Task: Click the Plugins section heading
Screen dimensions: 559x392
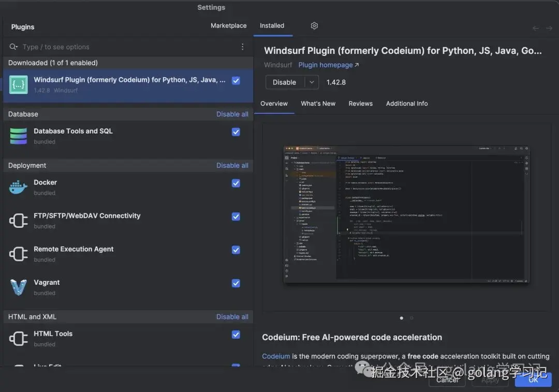Action: pos(22,27)
